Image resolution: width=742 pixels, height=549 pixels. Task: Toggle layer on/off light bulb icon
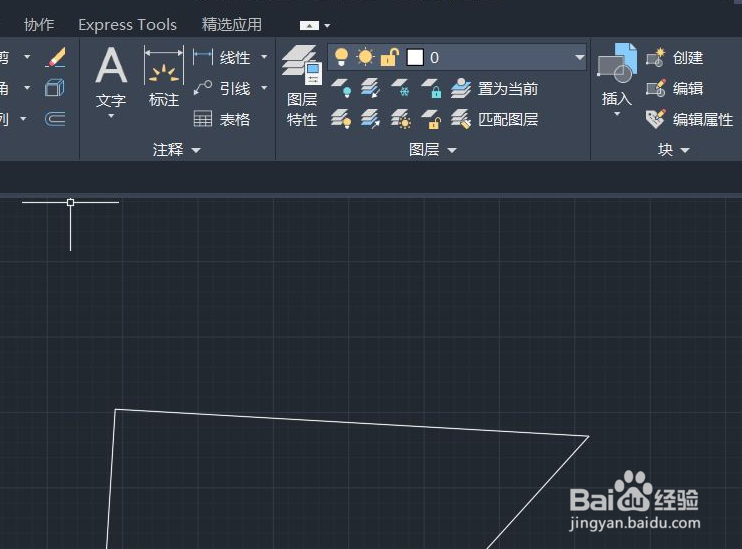341,57
